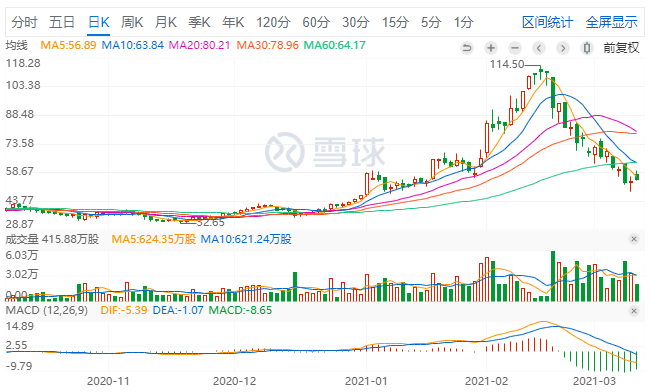655x392 pixels.
Task: Click the MA60:64.17 legend label
Action: pyautogui.click(x=335, y=45)
